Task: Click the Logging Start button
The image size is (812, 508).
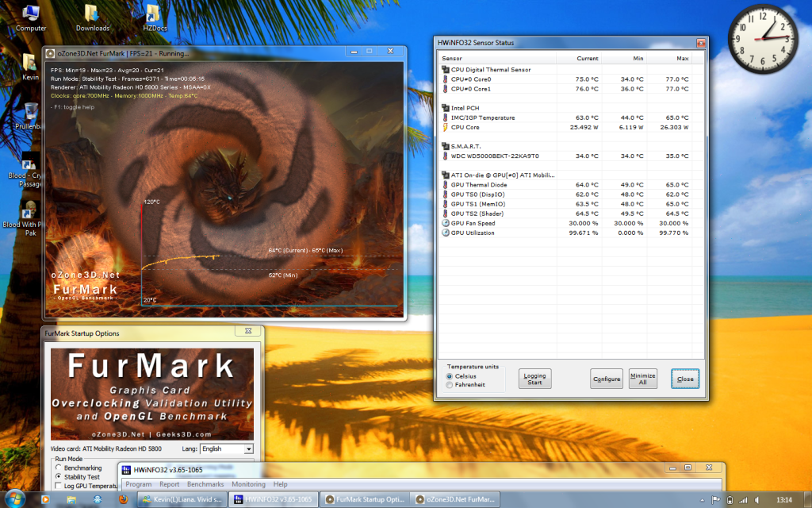Action: click(x=534, y=379)
